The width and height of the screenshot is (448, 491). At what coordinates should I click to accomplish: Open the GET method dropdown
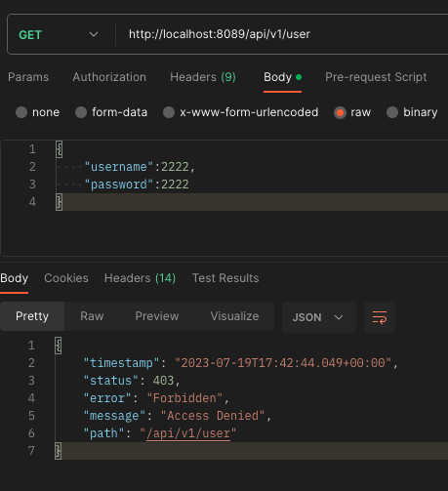pyautogui.click(x=59, y=34)
